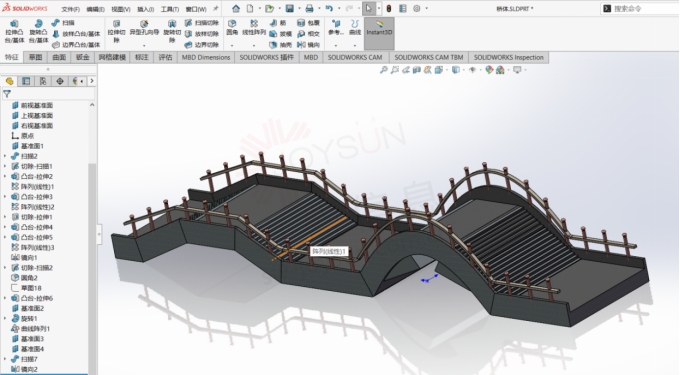Toggle the Instant3D button
680x375 pixels.
click(x=379, y=33)
